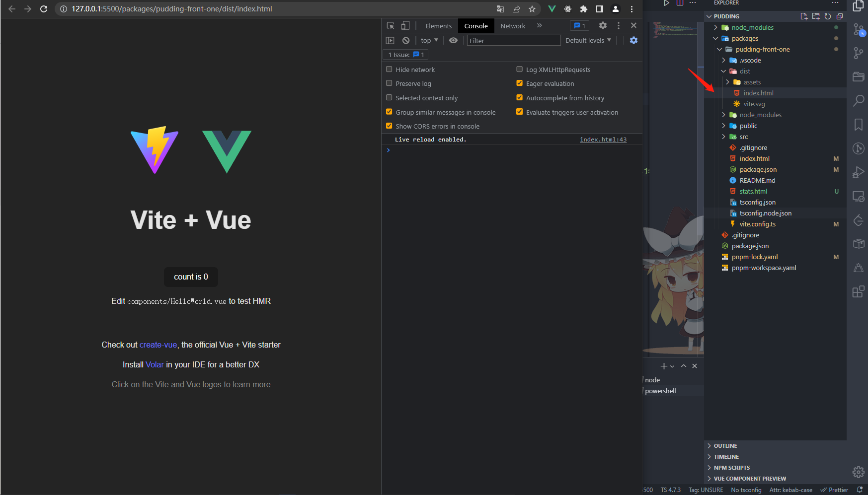Reload the page in Chrome
The height and width of the screenshot is (495, 868).
tap(44, 9)
